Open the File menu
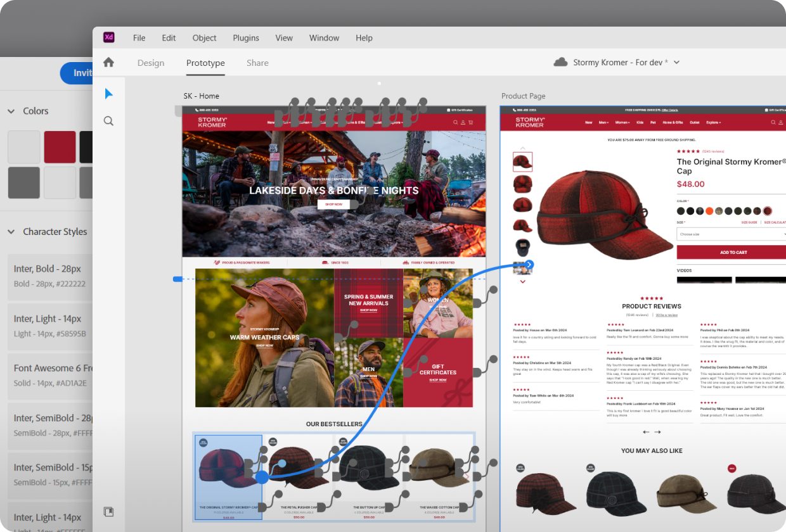This screenshot has height=532, width=786. click(x=139, y=38)
